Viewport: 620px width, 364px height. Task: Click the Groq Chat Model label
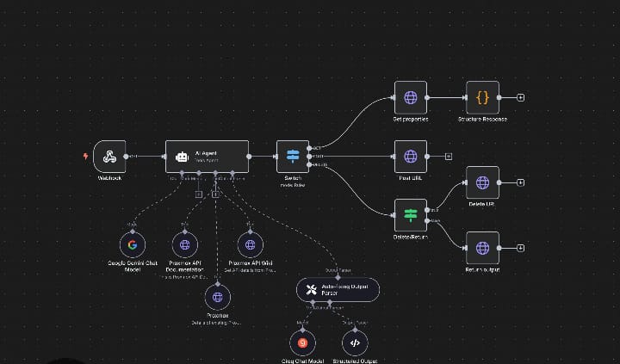302,361
